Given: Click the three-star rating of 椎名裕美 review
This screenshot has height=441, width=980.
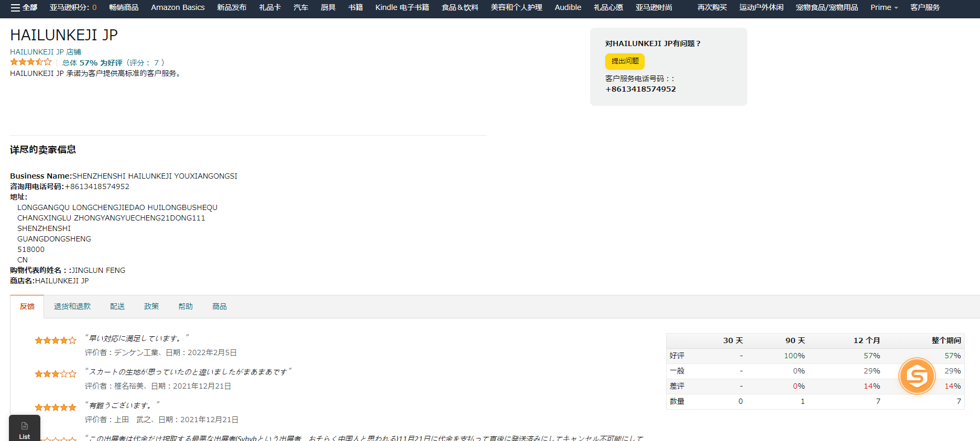Looking at the screenshot, I should [x=56, y=374].
